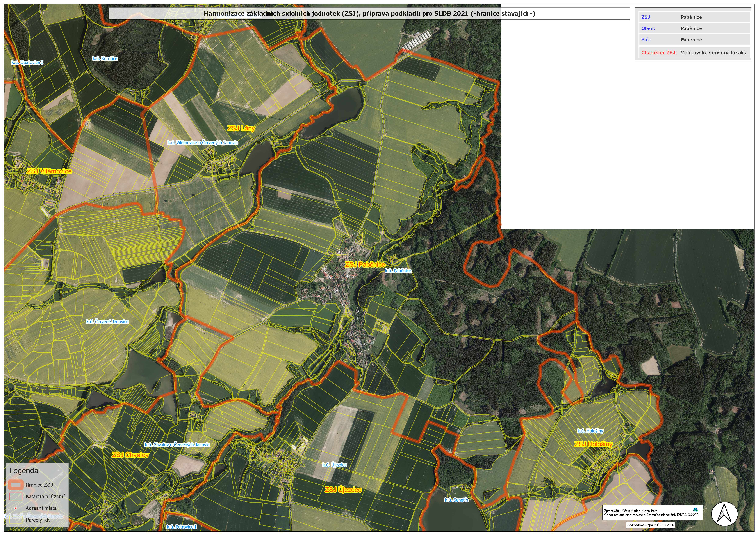The width and height of the screenshot is (756, 534).
Task: Click the Harmonizace map title bar
Action: (369, 14)
